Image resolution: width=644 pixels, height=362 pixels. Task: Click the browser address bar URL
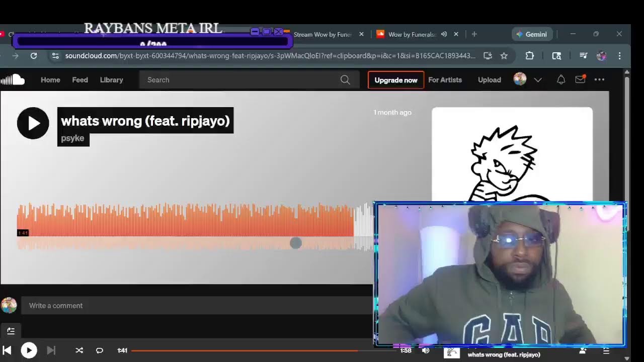[x=270, y=56]
